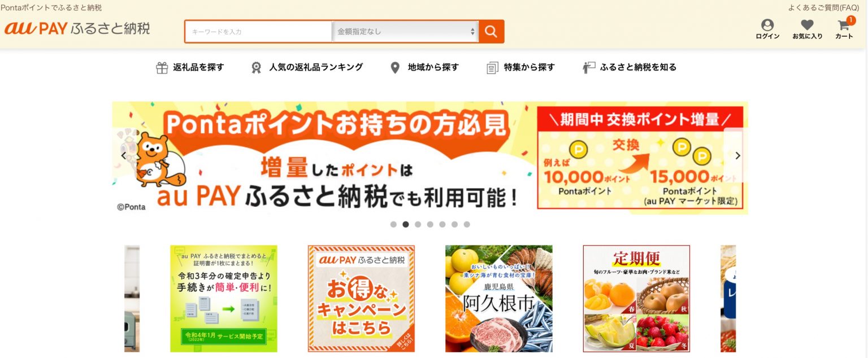This screenshot has height=358, width=868.
Task: Click the map pin icon for 地域から探す
Action: pyautogui.click(x=395, y=68)
